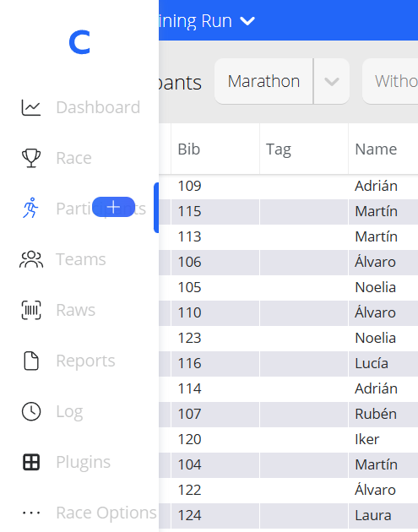Select bib 123 cell
This screenshot has width=418, height=532.
(215, 339)
